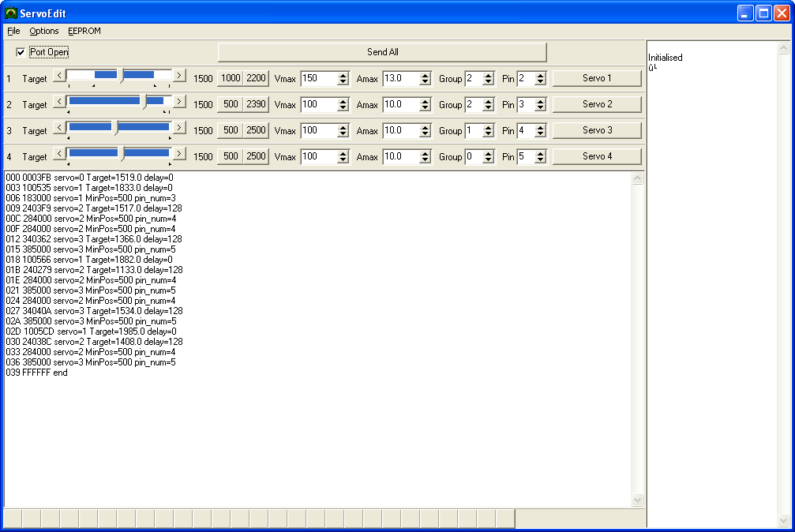Increase row 3 Amax with up spinner
The width and height of the screenshot is (795, 532).
click(426, 127)
